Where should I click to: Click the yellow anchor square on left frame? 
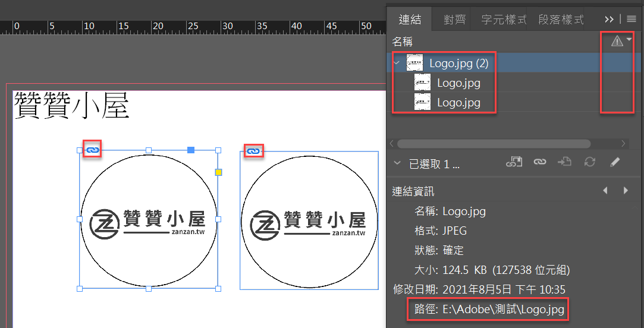click(218, 172)
